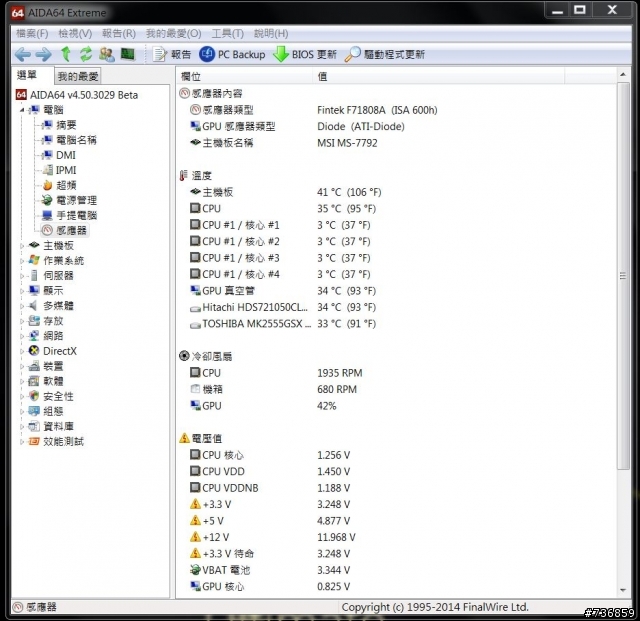The height and width of the screenshot is (621, 640).
Task: Open the 說明(H) menu
Action: [271, 33]
